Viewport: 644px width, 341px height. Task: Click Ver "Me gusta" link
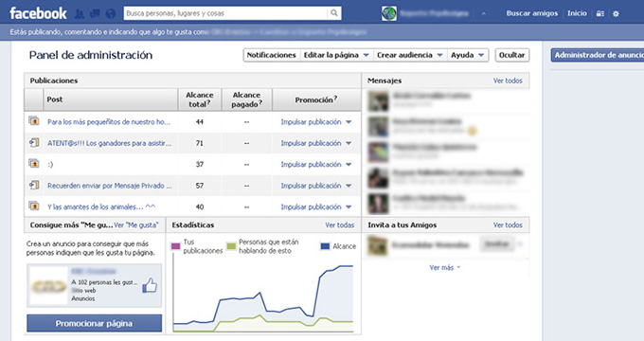(x=136, y=225)
